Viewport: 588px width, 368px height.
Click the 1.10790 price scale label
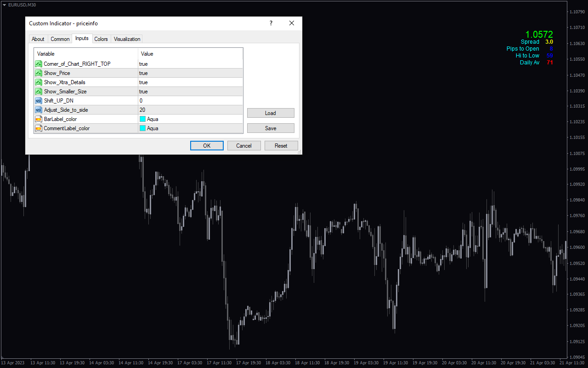point(577,11)
